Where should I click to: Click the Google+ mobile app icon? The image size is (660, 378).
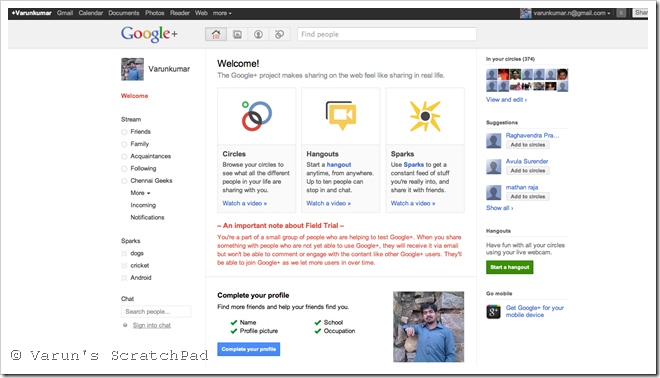coord(493,311)
